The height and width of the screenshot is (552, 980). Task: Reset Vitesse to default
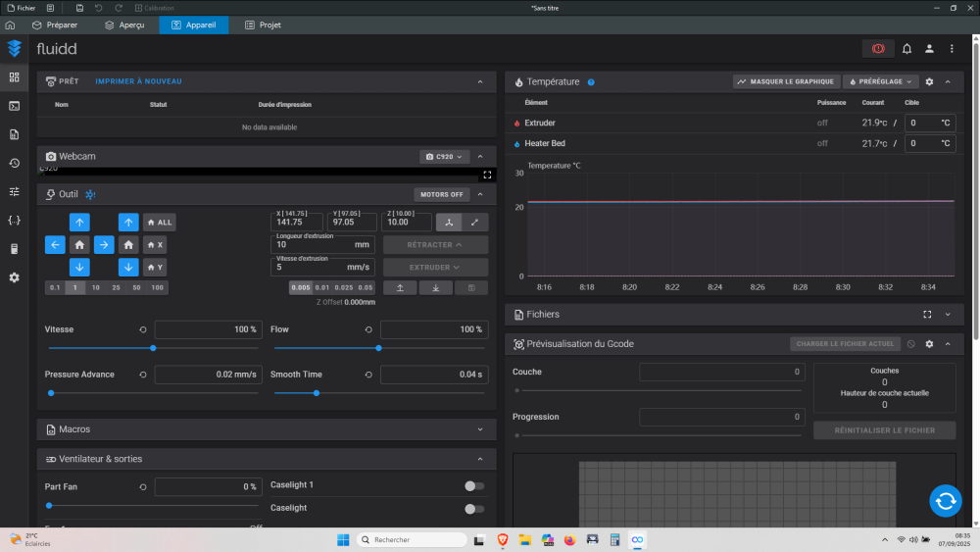click(143, 329)
